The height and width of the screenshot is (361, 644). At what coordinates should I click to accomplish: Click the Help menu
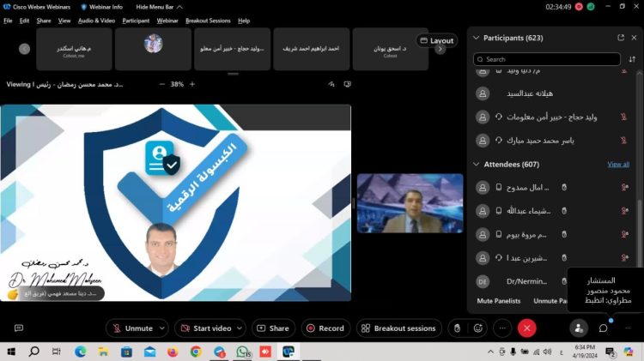pos(244,21)
